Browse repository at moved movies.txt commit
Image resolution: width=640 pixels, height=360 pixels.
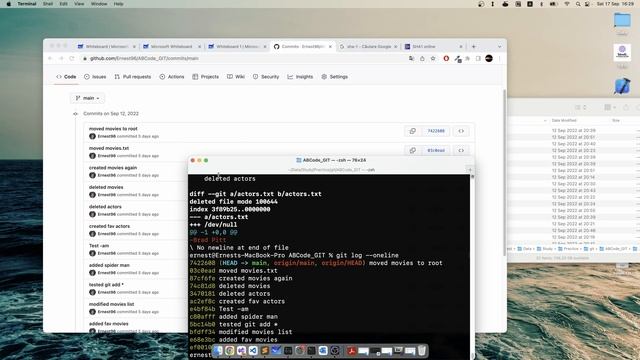tap(461, 150)
